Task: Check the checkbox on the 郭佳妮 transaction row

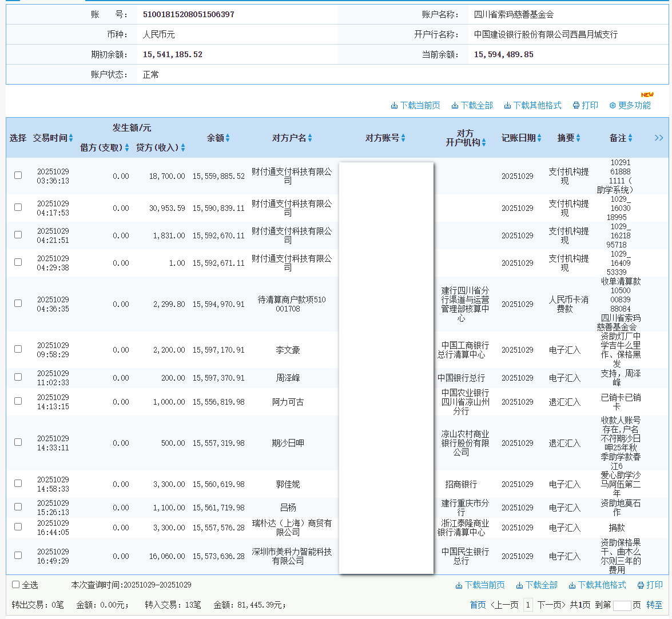Action: pos(18,484)
